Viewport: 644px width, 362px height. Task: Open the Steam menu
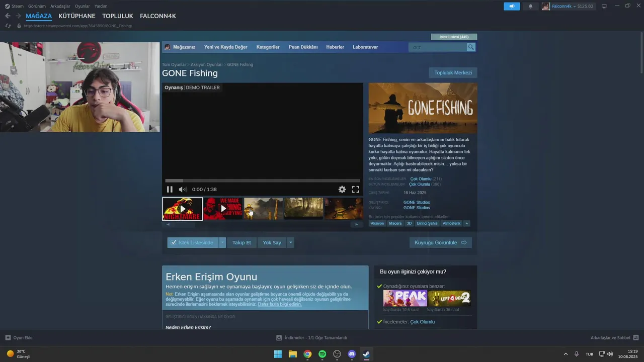tap(14, 7)
